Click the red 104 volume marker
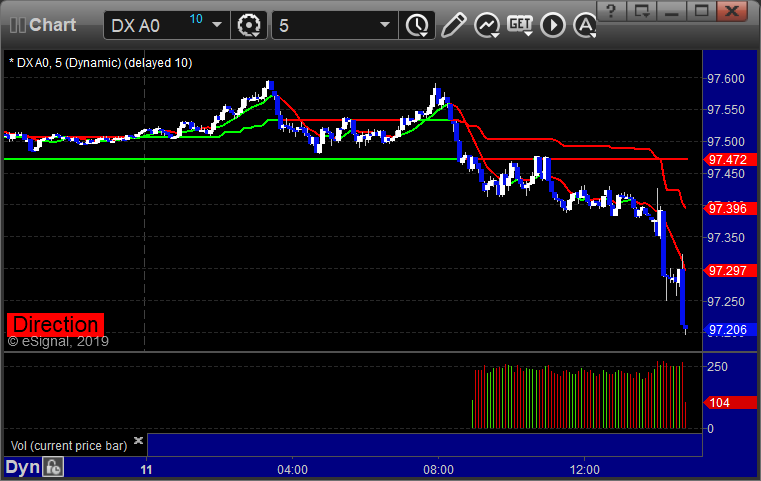Screen dimensions: 761x481 point(729,402)
